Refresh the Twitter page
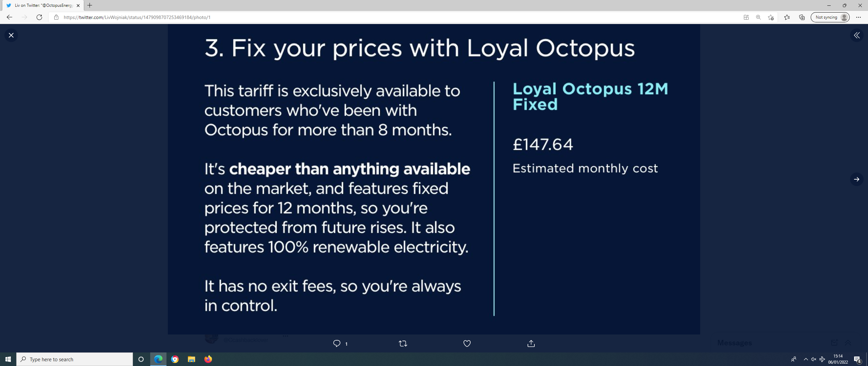The height and width of the screenshot is (366, 868). tap(39, 17)
